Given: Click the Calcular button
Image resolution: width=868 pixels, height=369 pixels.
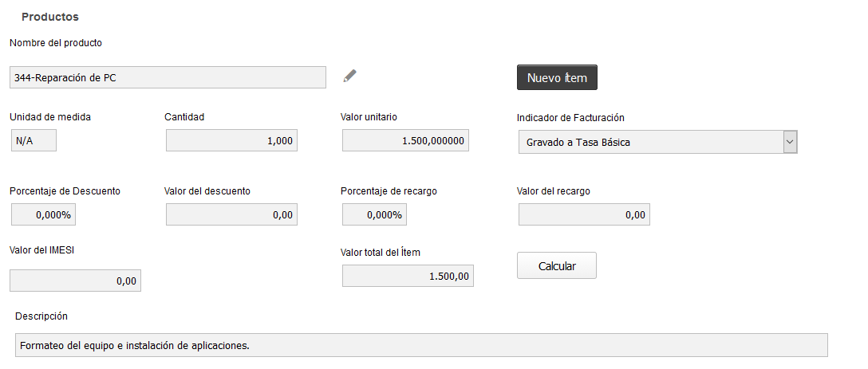Looking at the screenshot, I should pos(557,266).
